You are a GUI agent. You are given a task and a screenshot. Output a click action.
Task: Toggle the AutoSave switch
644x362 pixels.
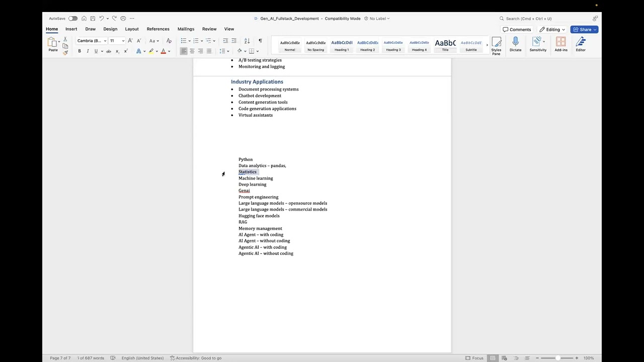tap(73, 19)
